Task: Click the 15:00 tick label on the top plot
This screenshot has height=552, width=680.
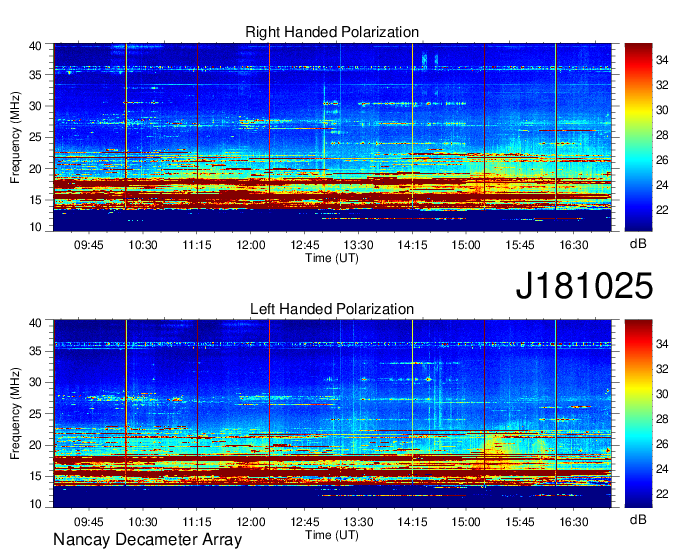Action: pyautogui.click(x=466, y=245)
